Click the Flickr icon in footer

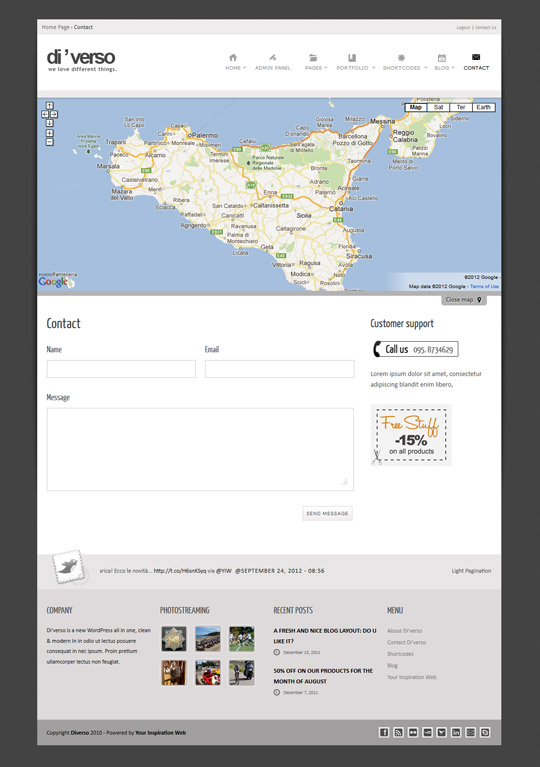tap(413, 732)
